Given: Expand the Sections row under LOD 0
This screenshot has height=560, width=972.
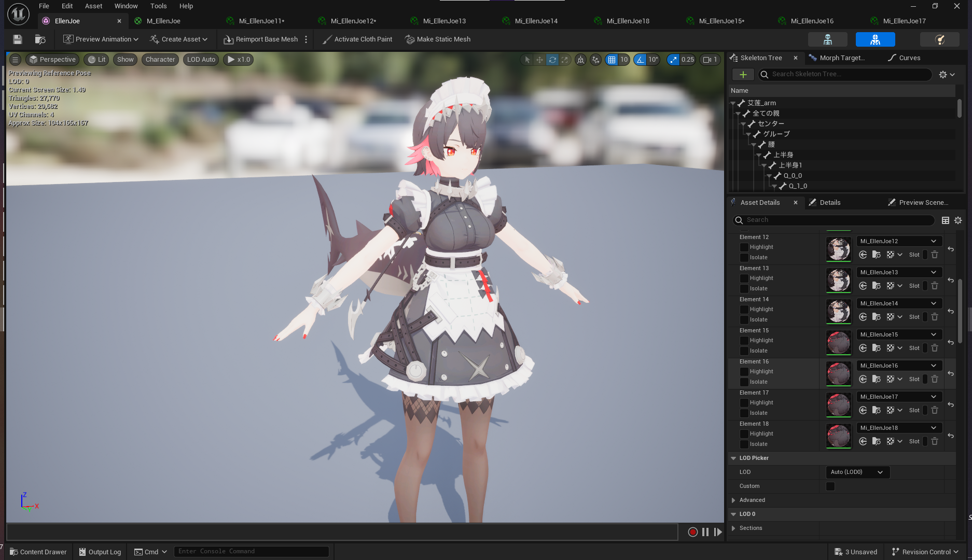Looking at the screenshot, I should 733,528.
